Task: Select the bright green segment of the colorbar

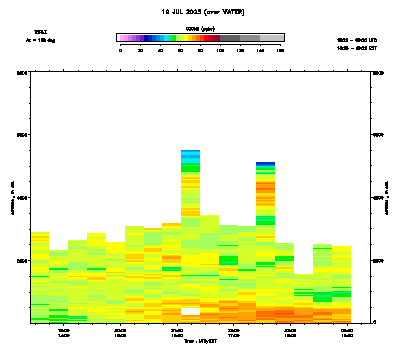Action: click(x=174, y=38)
